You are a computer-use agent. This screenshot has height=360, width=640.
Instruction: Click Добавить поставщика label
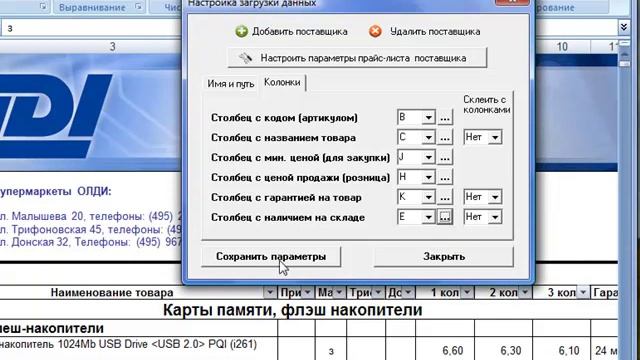[x=300, y=31]
